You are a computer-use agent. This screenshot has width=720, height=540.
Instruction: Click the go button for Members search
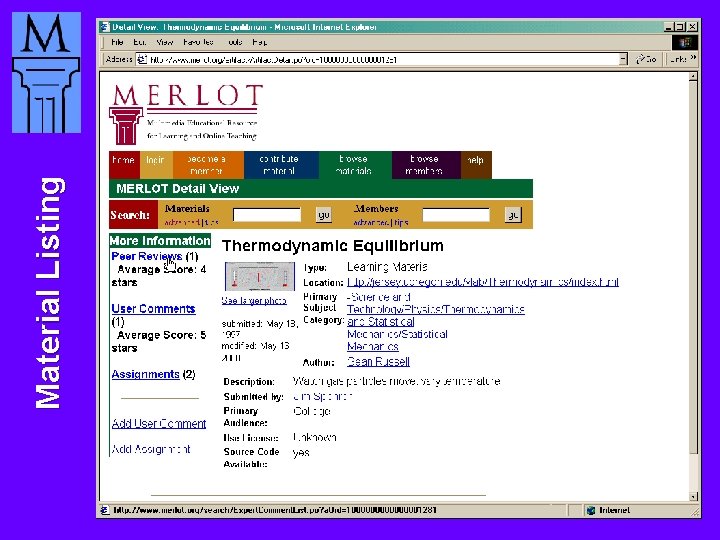[513, 215]
